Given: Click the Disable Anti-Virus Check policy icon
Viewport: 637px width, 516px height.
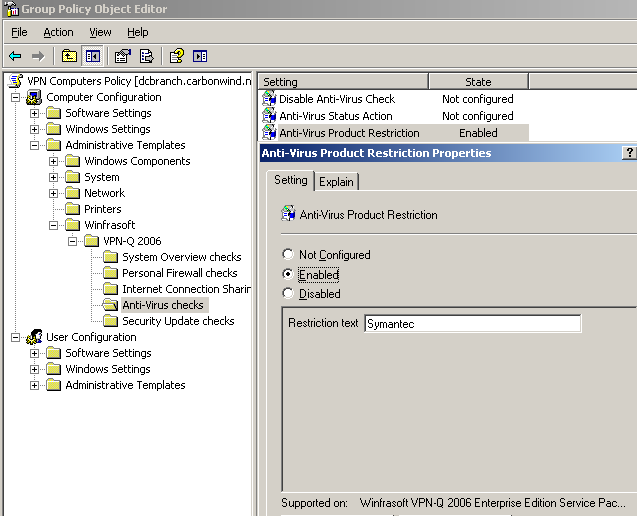Looking at the screenshot, I should pos(269,99).
